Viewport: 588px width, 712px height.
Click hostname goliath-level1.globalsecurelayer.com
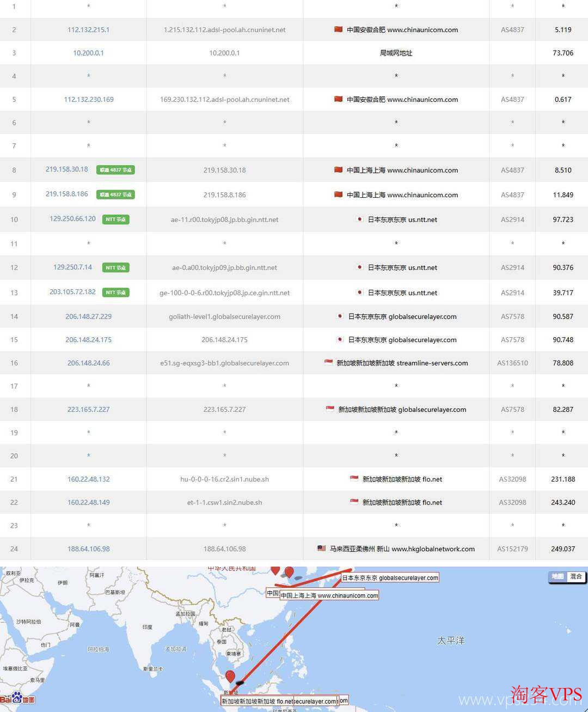[x=224, y=316]
